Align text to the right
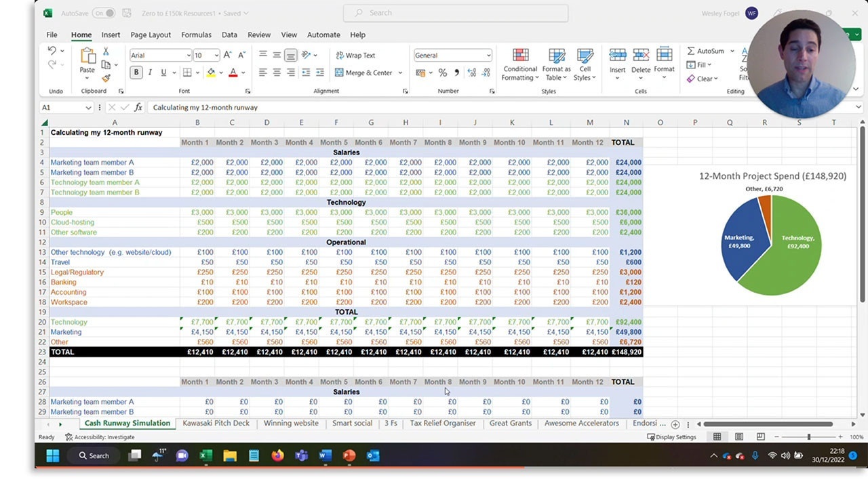This screenshot has height=488, width=868. click(x=291, y=73)
